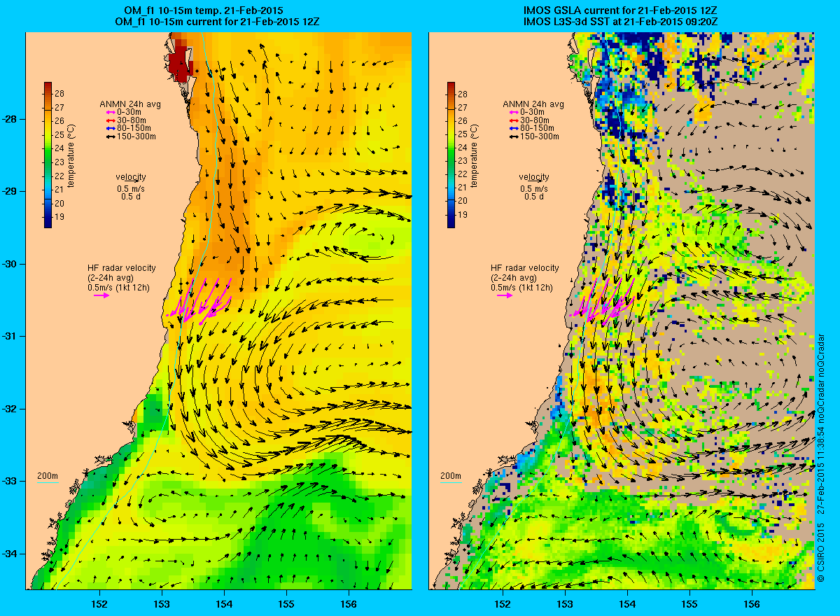Click the dark red warm patch atop OM_f1 map
The height and width of the screenshot is (616, 840).
coord(180,61)
